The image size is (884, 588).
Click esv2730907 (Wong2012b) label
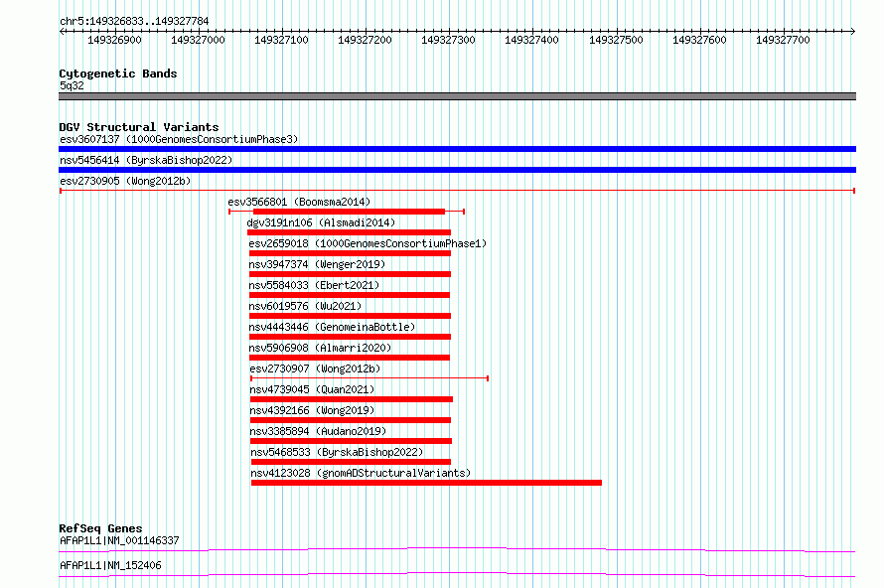coord(315,368)
